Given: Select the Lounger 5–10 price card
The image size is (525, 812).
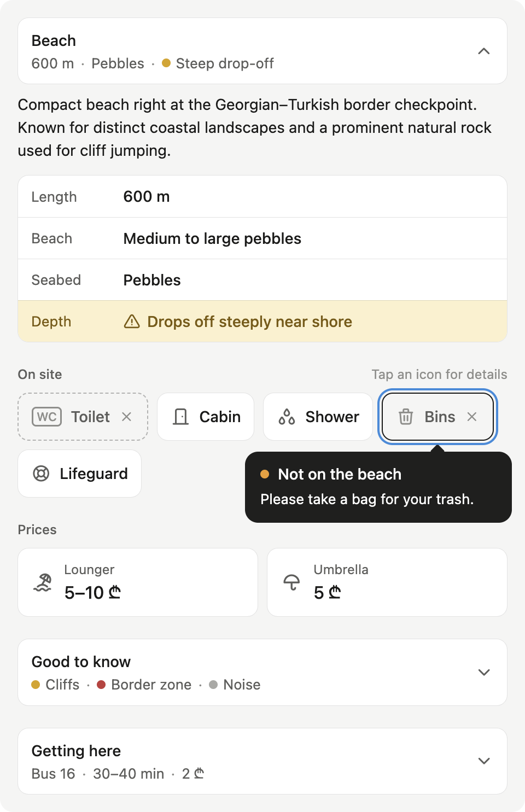Looking at the screenshot, I should click(138, 582).
